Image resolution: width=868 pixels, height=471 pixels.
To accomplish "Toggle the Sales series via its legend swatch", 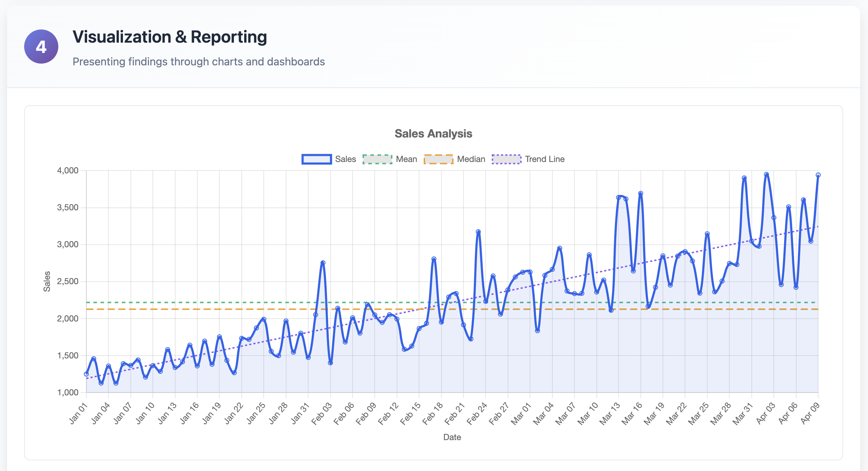I will click(316, 159).
